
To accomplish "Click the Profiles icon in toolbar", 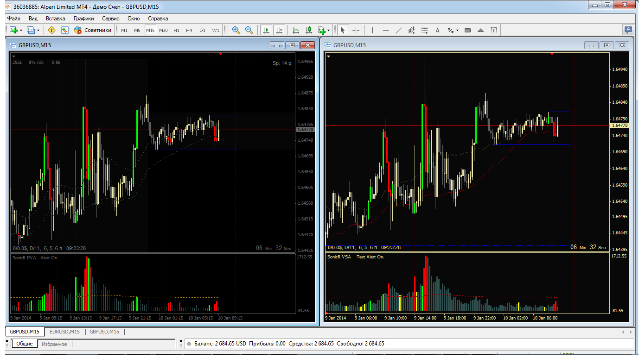I will (31, 30).
